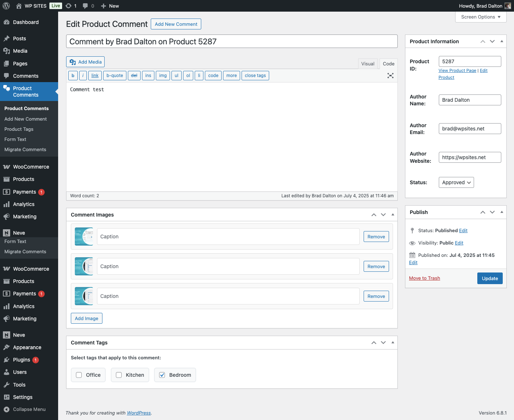Check the Kitchen tag checkbox
This screenshot has height=420, width=514.
pos(119,375)
